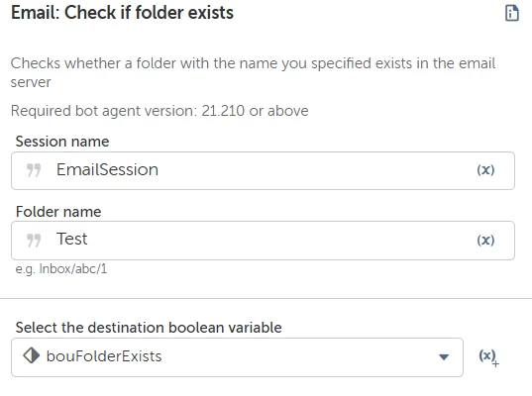Screen dimensions: 532x396
Task: Click the quote-mark icon in Folder name
Action: click(34, 241)
